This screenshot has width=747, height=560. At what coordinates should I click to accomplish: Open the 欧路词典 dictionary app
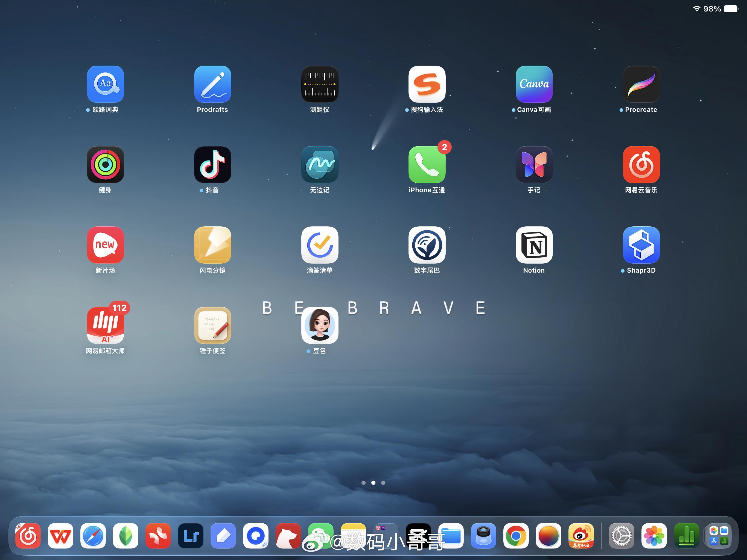pyautogui.click(x=105, y=84)
